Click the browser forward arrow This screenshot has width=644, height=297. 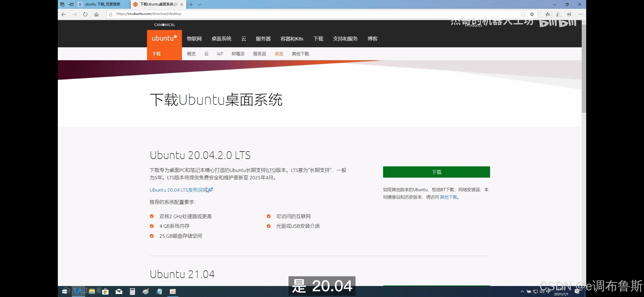74,14
